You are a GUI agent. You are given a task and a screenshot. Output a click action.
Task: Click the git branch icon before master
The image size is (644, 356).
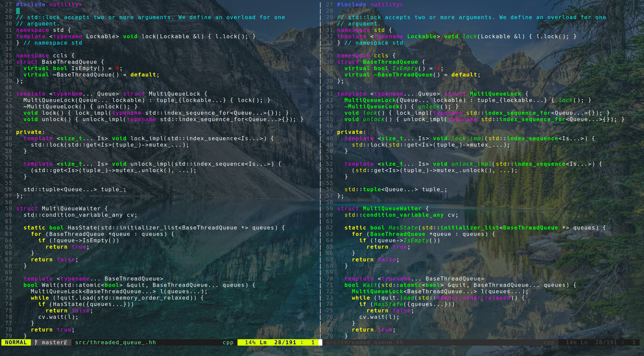pos(36,342)
